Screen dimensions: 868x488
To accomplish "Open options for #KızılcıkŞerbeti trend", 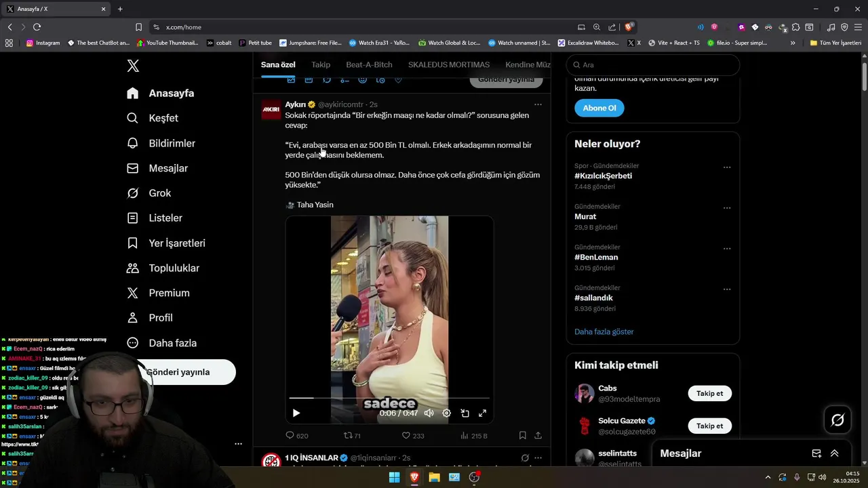I will point(727,167).
